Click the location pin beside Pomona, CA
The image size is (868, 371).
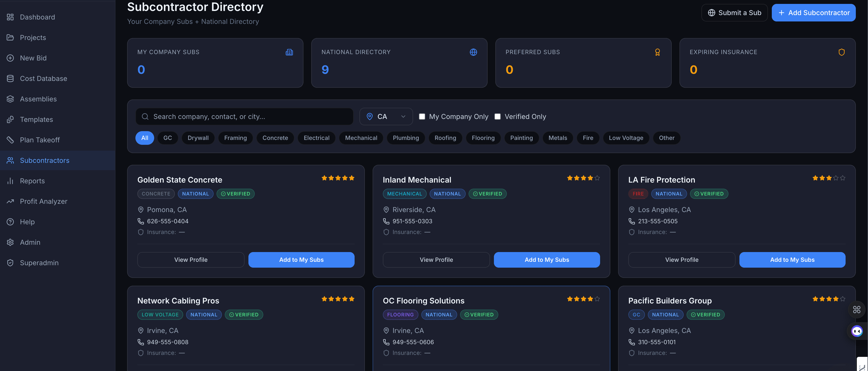click(141, 209)
